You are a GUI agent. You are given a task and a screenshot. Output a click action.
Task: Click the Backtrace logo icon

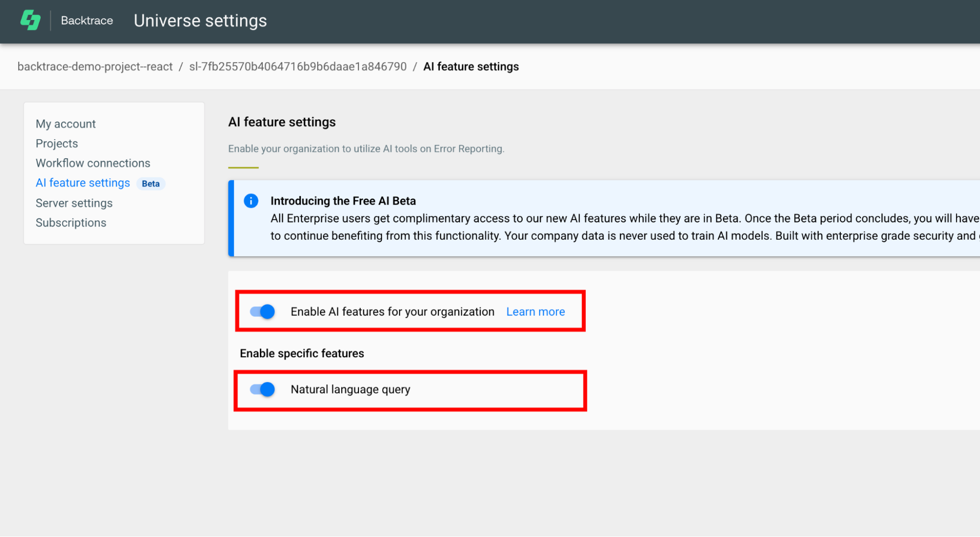(x=30, y=21)
